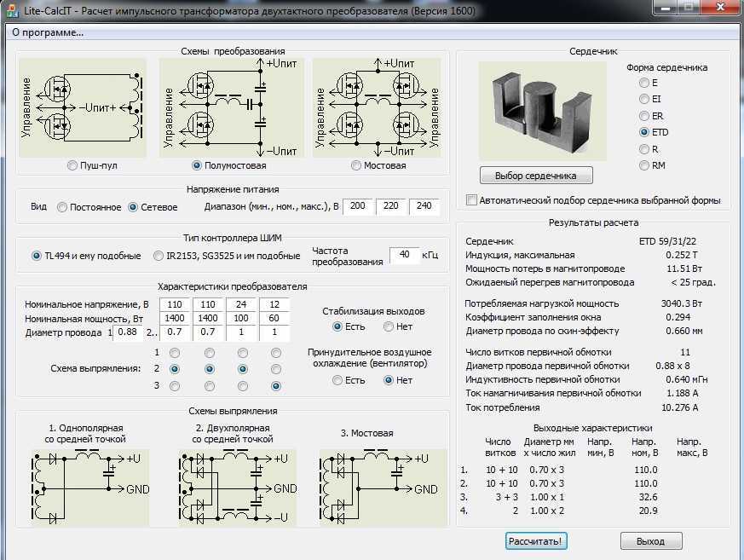
Task: Edit second output power field 1400
Action: (208, 318)
